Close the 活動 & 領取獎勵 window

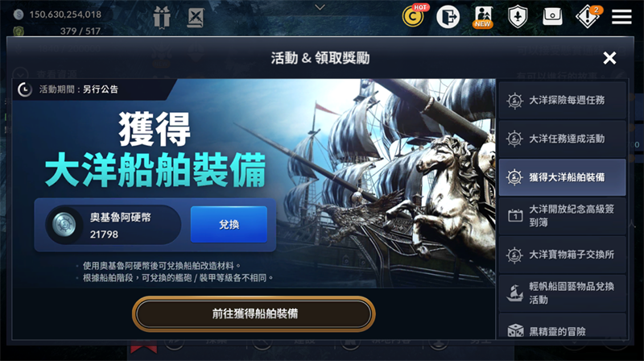[x=609, y=58]
